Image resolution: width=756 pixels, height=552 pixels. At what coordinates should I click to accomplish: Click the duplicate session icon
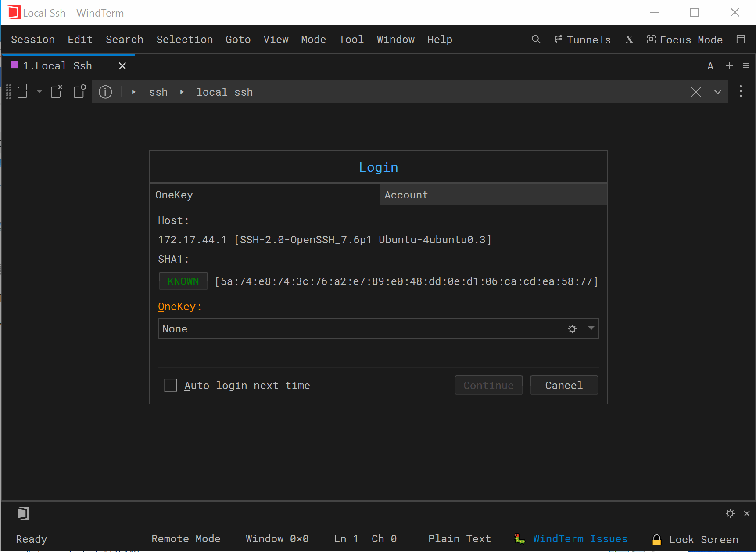click(79, 92)
